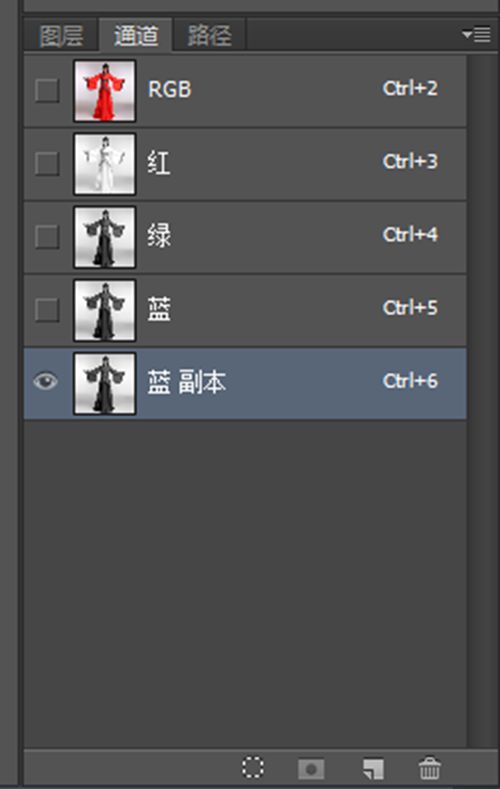Click Save selection as channel icon
Viewport: 500px width, 789px height.
[311, 769]
